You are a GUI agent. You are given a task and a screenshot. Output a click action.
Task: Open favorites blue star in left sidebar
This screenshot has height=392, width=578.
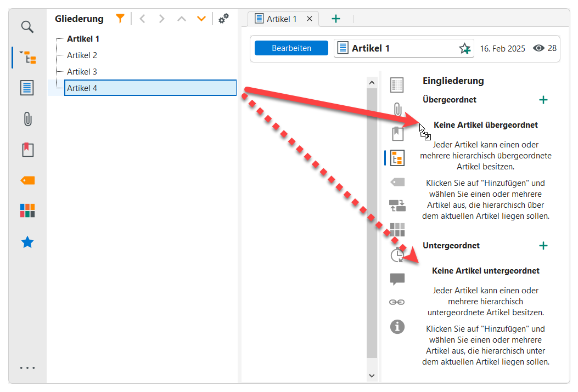pos(27,242)
